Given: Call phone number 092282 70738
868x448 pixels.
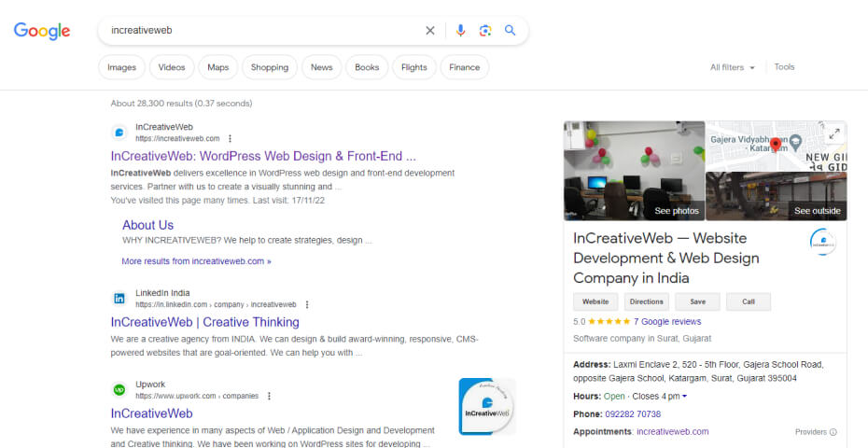Looking at the screenshot, I should 633,413.
